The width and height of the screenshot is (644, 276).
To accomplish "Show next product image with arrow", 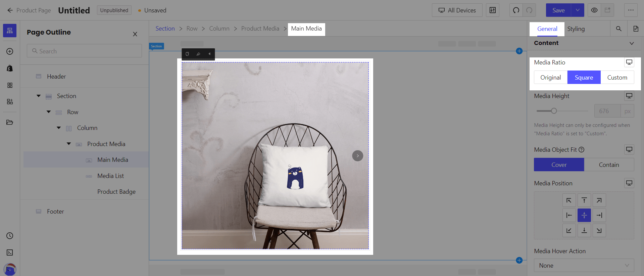I will [x=357, y=155].
